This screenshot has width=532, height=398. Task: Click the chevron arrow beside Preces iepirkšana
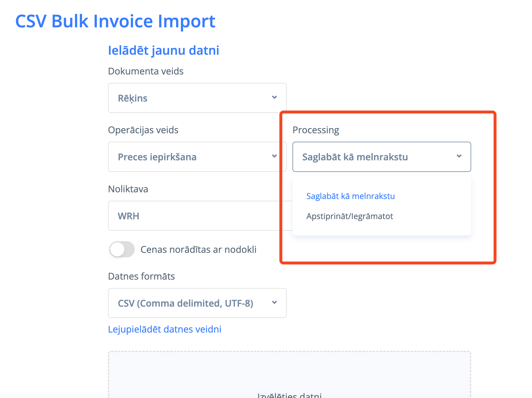pos(274,156)
